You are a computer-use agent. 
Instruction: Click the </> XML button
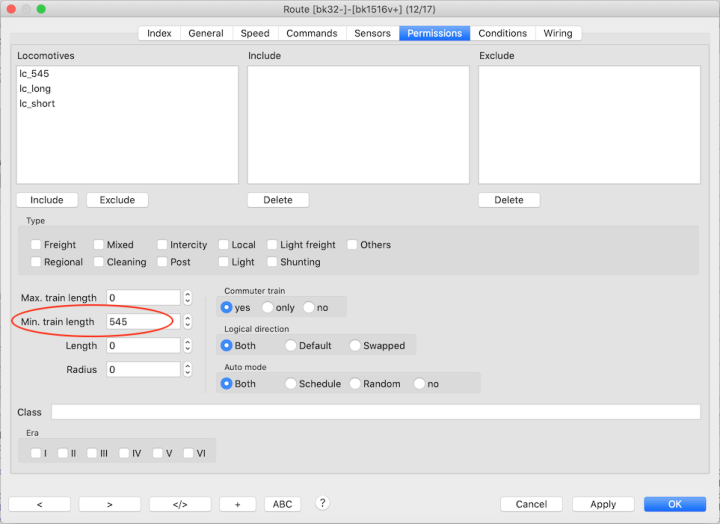180,504
